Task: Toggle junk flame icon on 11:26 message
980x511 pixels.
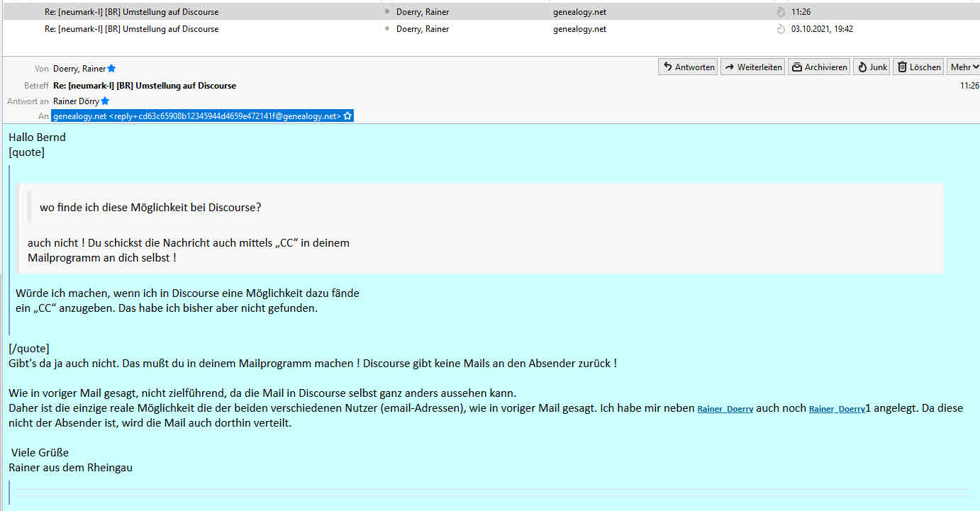Action: 781,12
